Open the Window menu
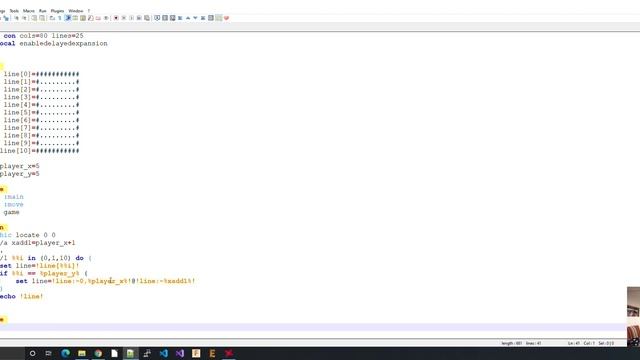Screen dimensions: 640x360 76,11
